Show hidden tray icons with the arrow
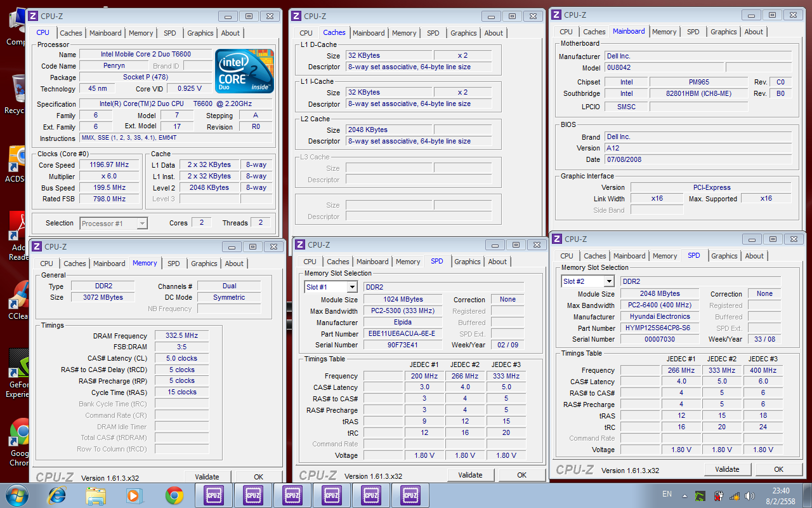The width and height of the screenshot is (812, 508). pos(684,495)
